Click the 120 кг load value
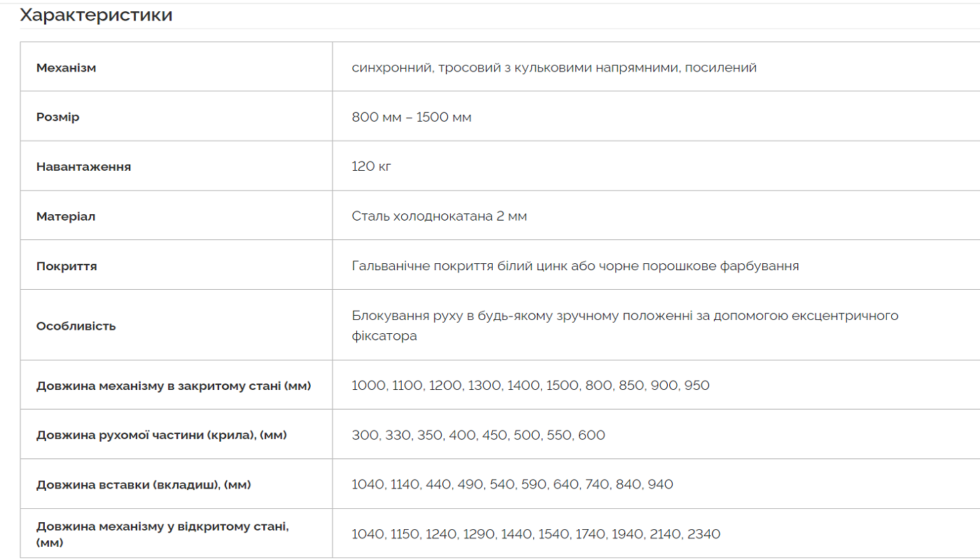980x560 pixels. tap(372, 167)
